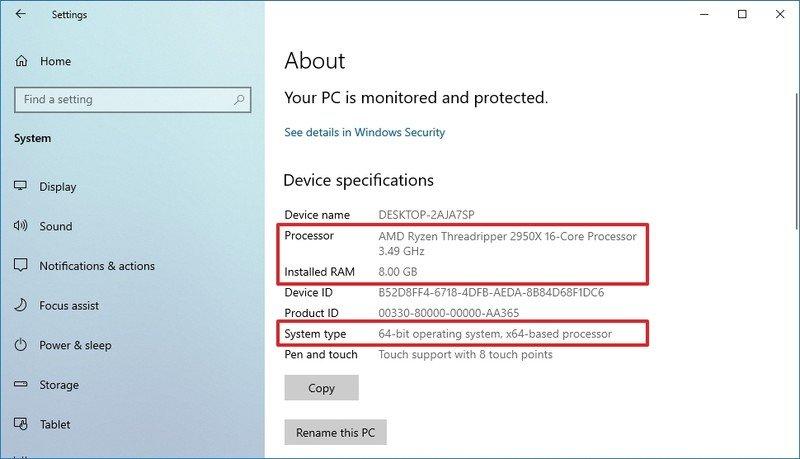The image size is (800, 459).
Task: Click the back arrow icon in Settings
Action: [20, 14]
